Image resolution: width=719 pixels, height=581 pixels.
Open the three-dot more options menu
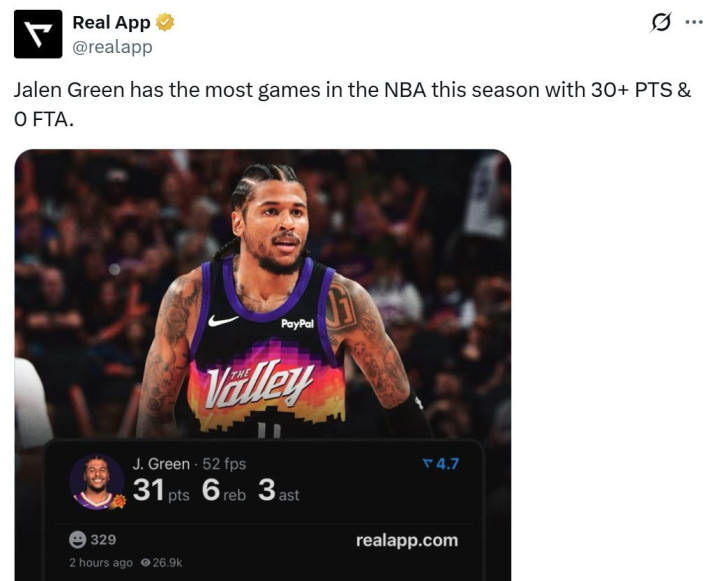[694, 22]
